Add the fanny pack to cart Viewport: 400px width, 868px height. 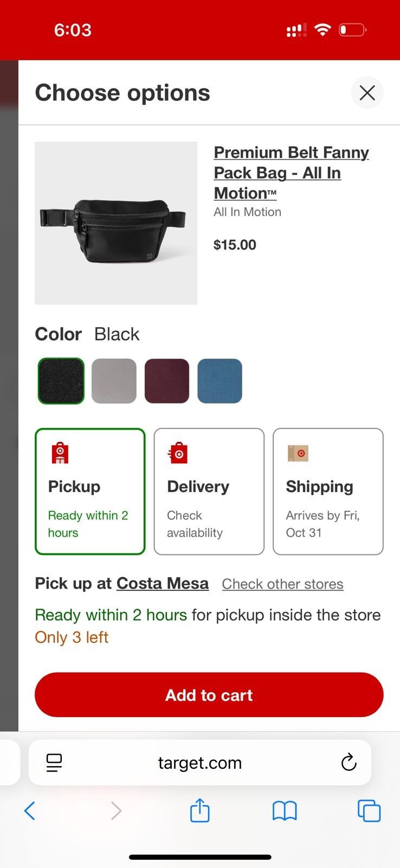click(x=209, y=695)
